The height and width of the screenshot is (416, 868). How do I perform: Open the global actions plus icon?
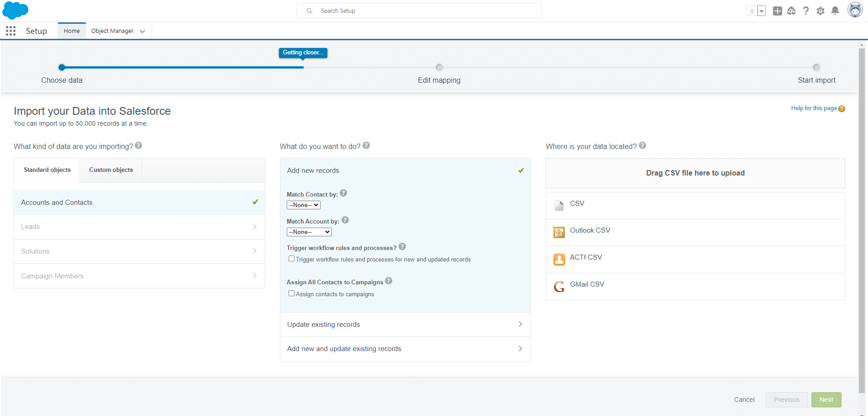(777, 11)
